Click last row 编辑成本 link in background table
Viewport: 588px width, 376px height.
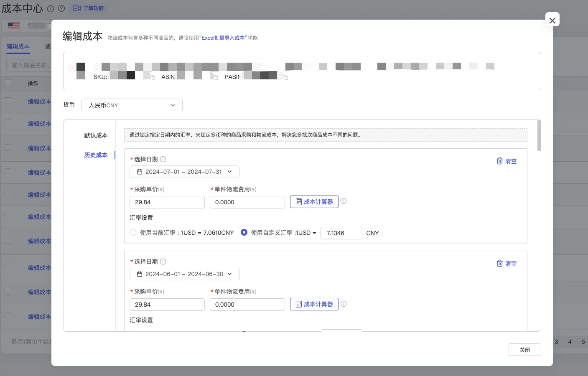(x=39, y=317)
